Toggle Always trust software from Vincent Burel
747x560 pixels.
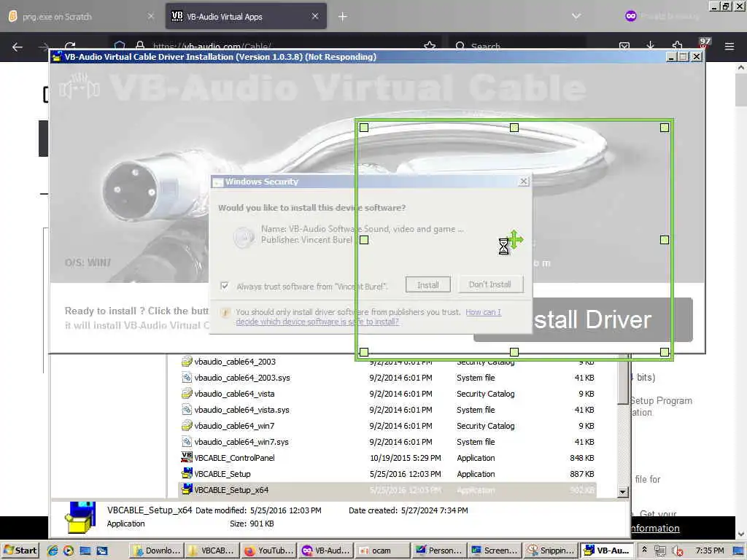pyautogui.click(x=225, y=286)
